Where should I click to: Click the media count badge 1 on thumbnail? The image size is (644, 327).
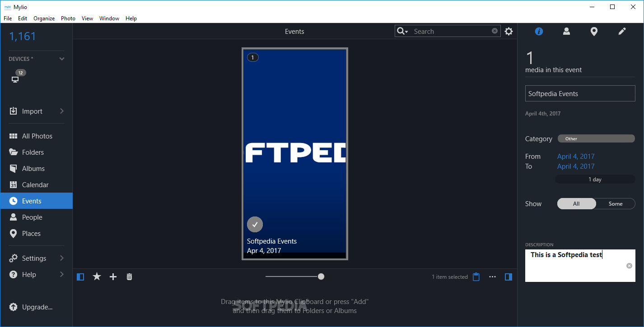(252, 57)
